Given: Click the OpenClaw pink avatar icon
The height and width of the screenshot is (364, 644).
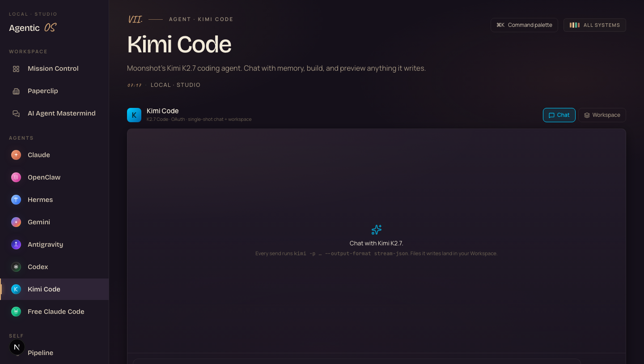Looking at the screenshot, I should click(16, 177).
